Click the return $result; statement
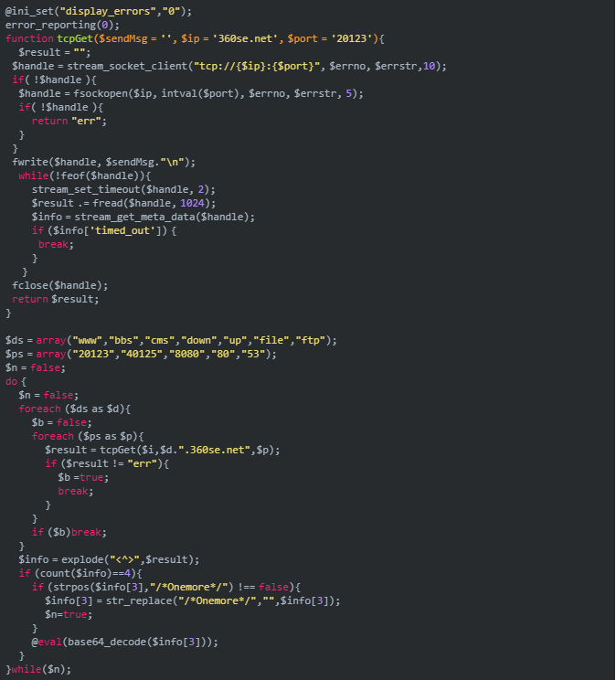 tap(56, 299)
